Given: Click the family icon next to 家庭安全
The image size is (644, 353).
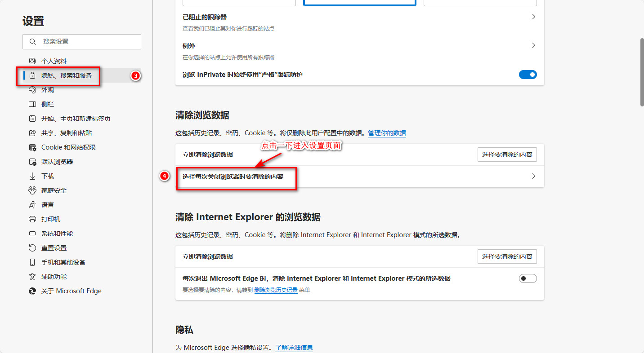Looking at the screenshot, I should 32,190.
